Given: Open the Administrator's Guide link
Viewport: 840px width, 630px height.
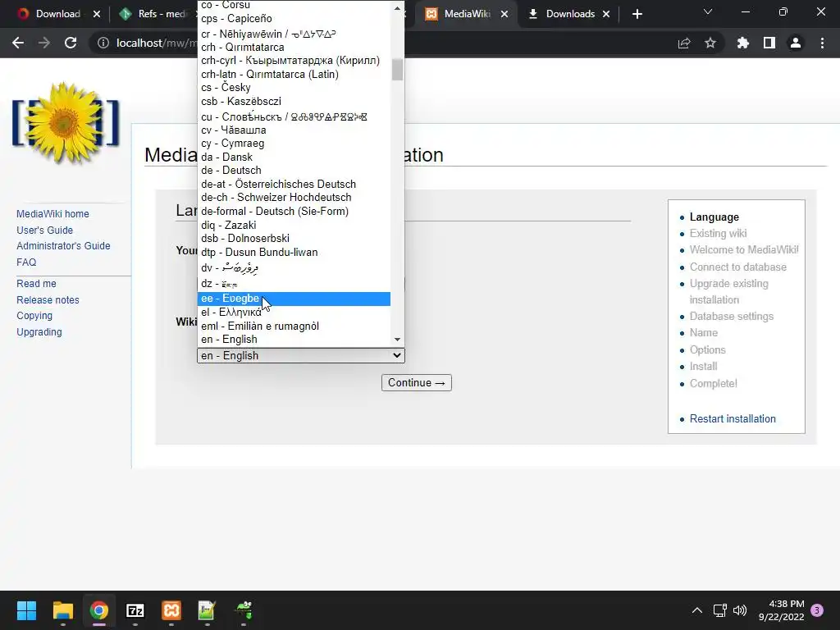Looking at the screenshot, I should click(63, 246).
